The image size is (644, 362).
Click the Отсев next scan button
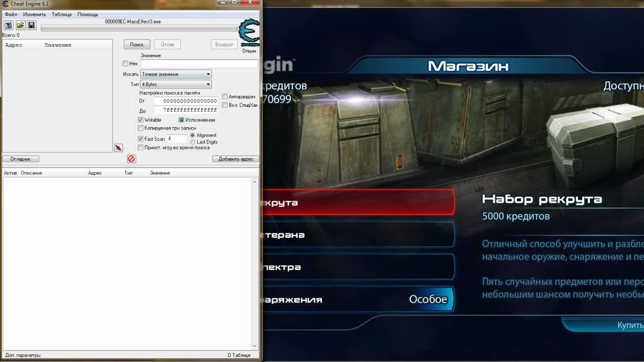168,44
